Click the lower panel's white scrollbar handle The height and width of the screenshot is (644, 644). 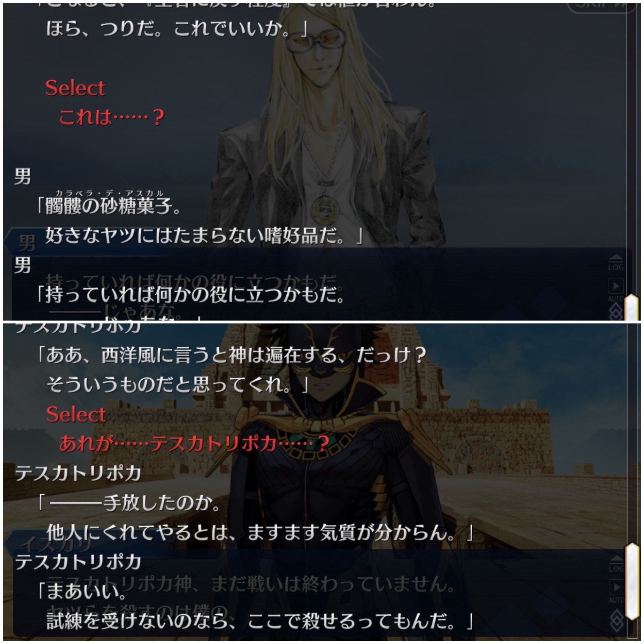point(632,583)
